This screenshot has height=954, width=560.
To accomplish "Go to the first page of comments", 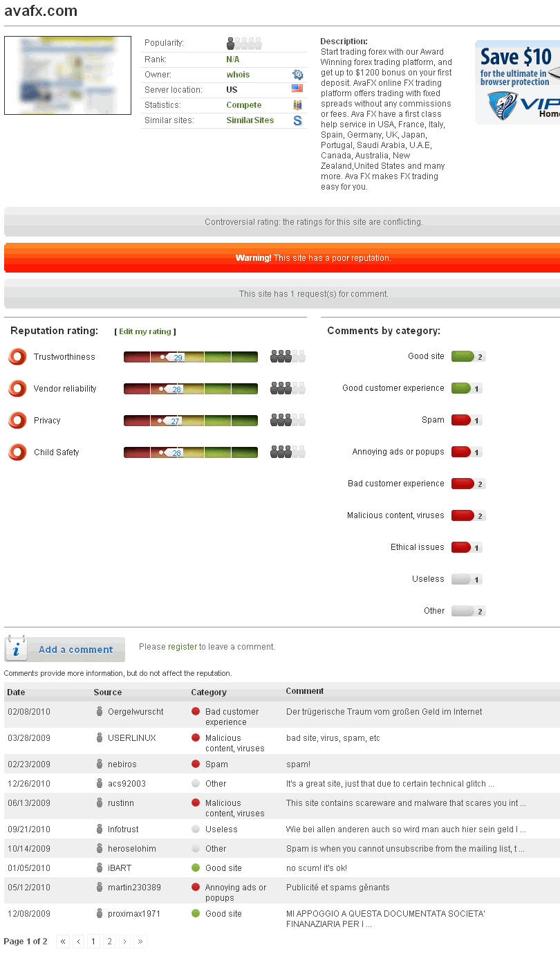I will coord(63,942).
